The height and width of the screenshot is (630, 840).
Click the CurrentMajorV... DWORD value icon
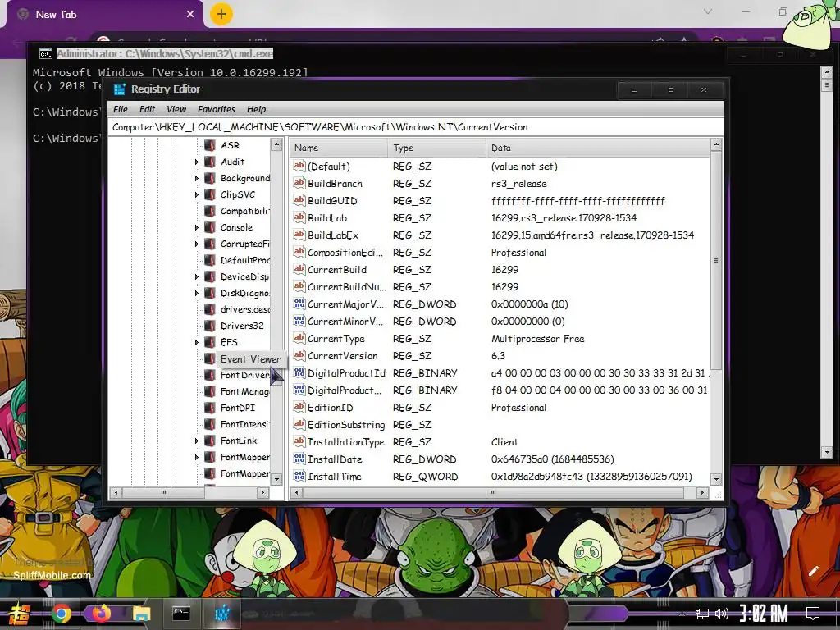tap(299, 304)
